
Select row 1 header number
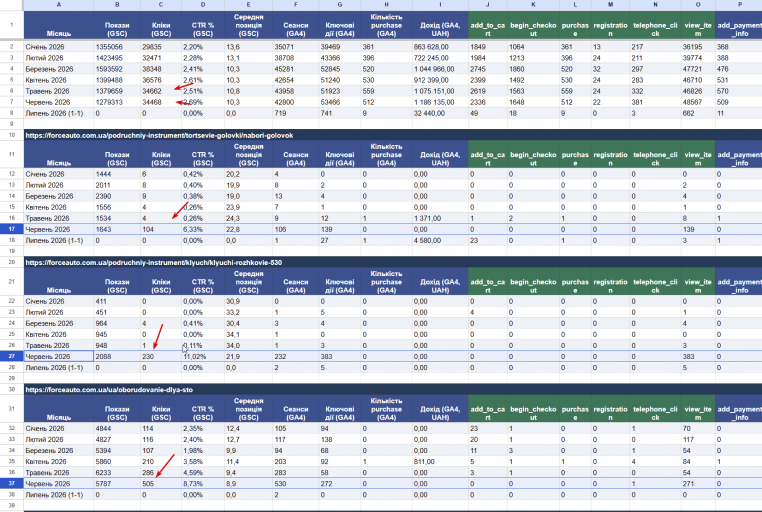12,25
